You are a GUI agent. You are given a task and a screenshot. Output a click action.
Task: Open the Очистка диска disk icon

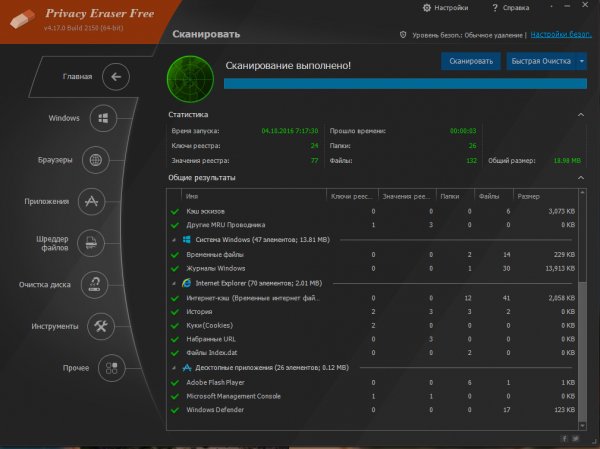95,284
